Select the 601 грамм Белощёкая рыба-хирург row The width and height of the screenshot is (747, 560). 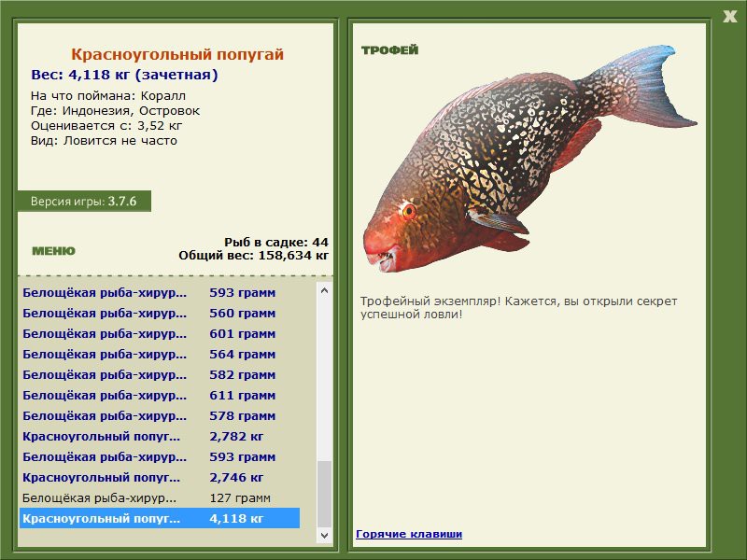coord(160,334)
